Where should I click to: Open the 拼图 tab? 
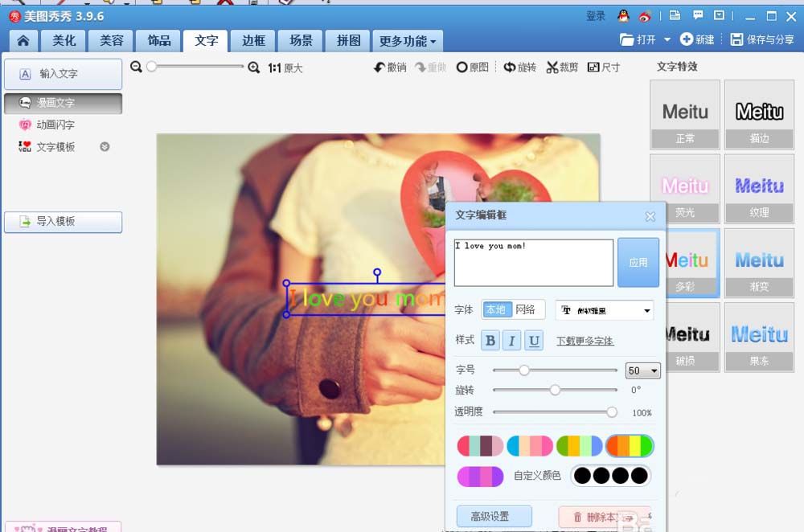[348, 40]
